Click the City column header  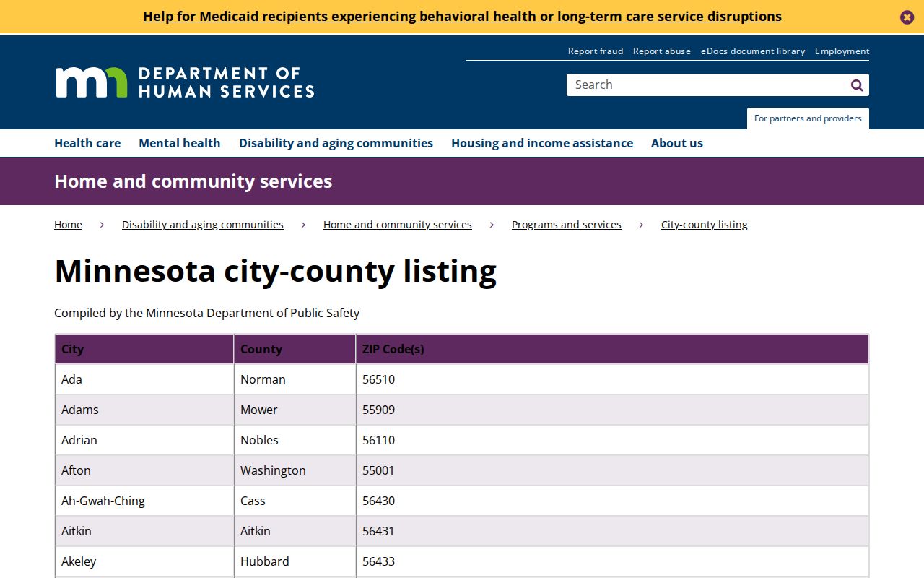click(144, 349)
